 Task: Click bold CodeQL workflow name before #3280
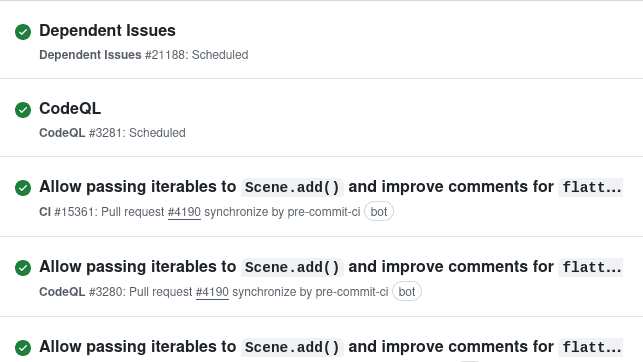[x=62, y=292]
